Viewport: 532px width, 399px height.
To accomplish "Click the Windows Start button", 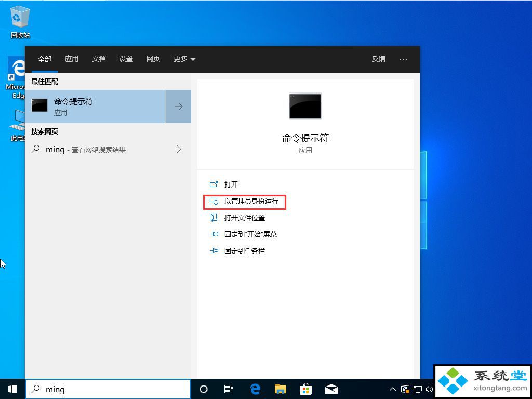I will click(x=12, y=389).
